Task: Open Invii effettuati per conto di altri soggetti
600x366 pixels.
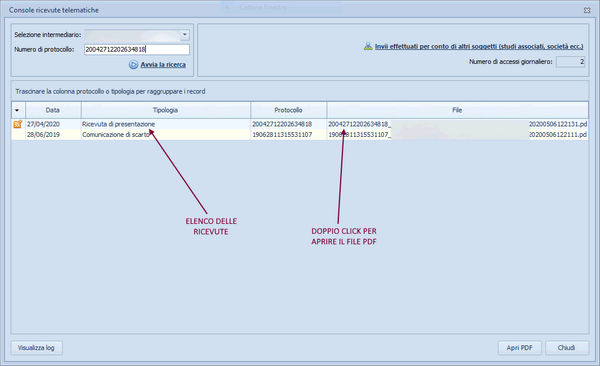Action: coord(479,46)
